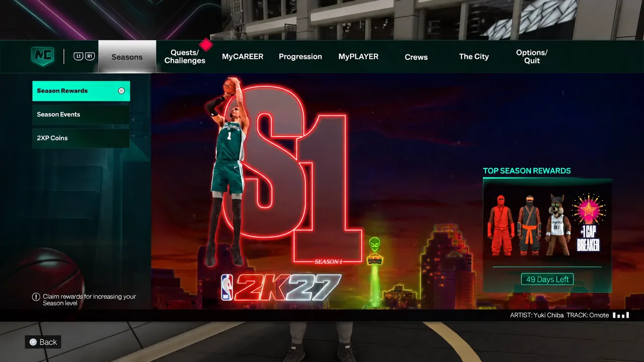Open the Quests/Challenges tab

click(185, 56)
